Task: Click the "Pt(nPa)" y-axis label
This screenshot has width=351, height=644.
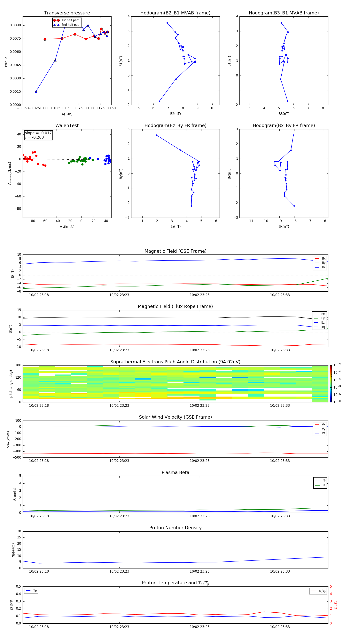Action: tap(6, 61)
